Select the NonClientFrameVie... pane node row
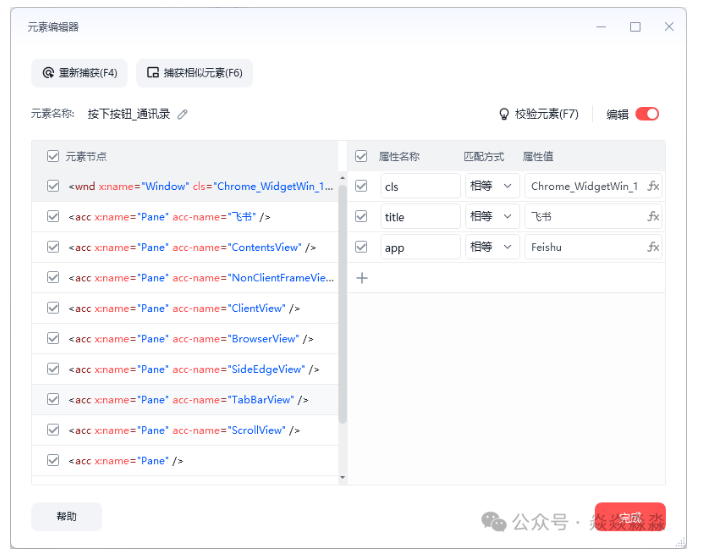This screenshot has width=714, height=560. [x=185, y=278]
